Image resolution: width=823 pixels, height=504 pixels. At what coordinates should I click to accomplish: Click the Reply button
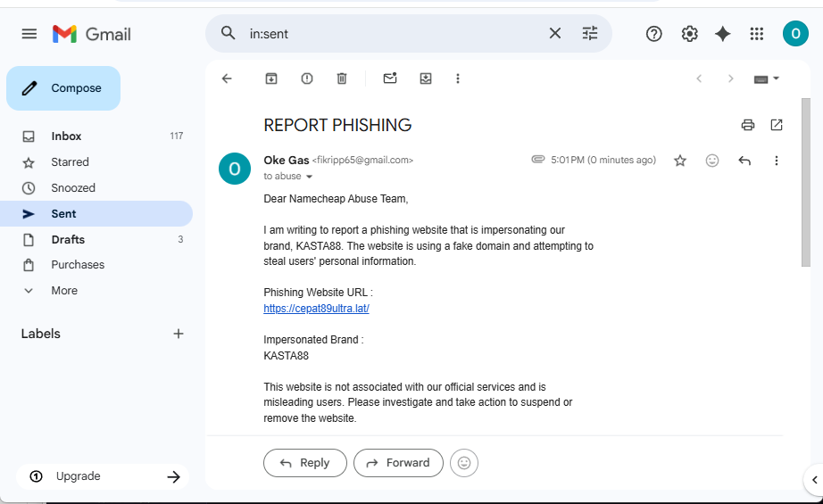point(305,463)
